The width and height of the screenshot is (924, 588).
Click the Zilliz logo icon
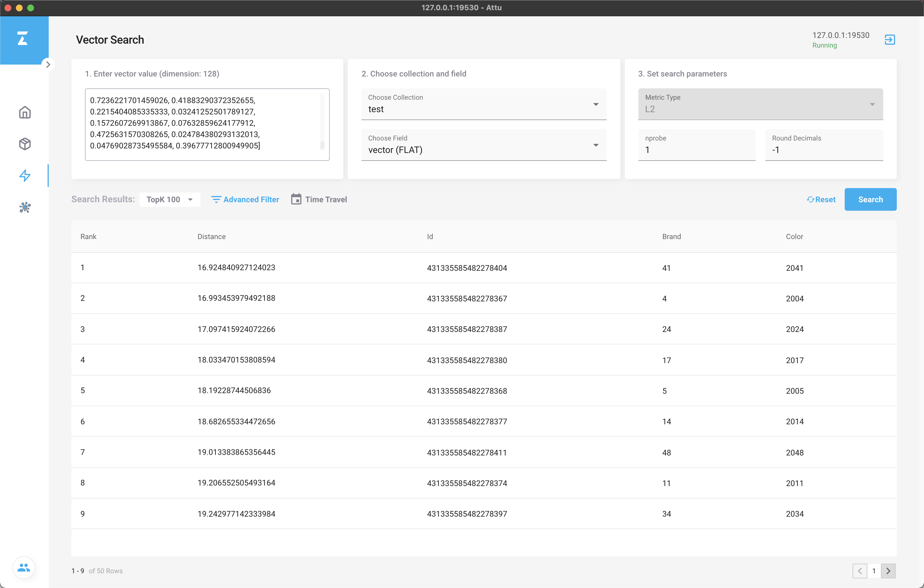(x=23, y=39)
